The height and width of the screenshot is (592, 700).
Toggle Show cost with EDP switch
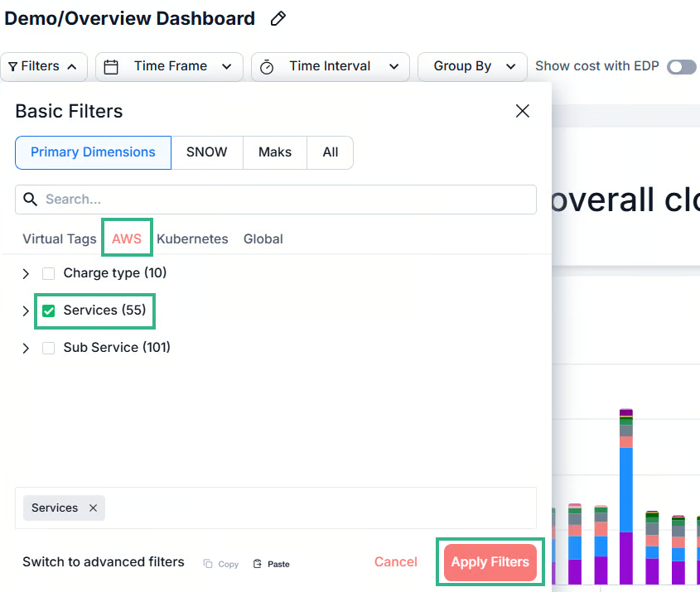[x=682, y=67]
